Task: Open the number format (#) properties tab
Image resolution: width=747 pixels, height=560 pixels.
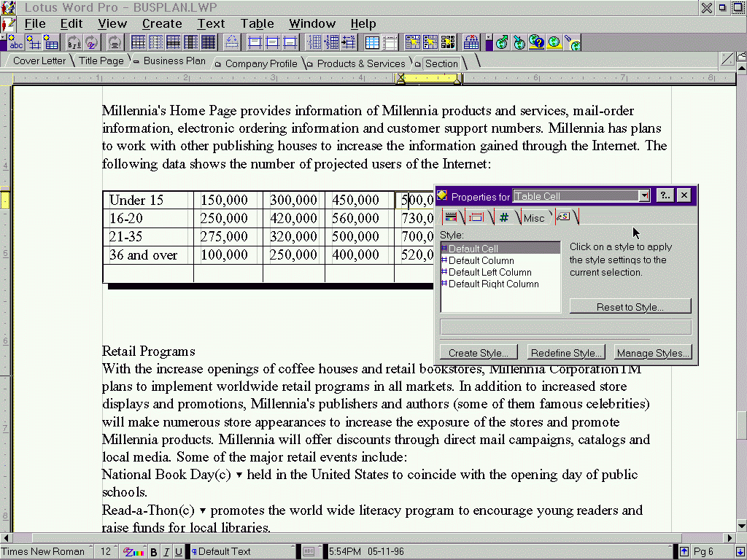Action: 504,217
